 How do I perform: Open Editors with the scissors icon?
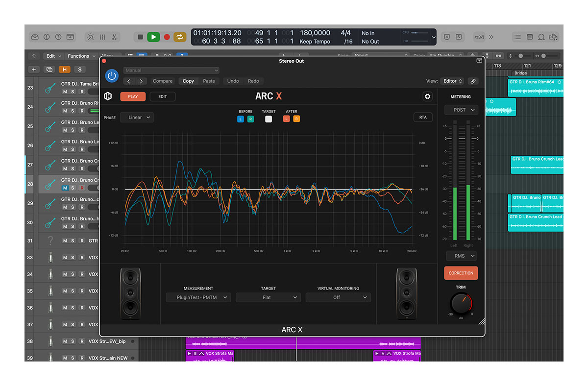coord(114,37)
